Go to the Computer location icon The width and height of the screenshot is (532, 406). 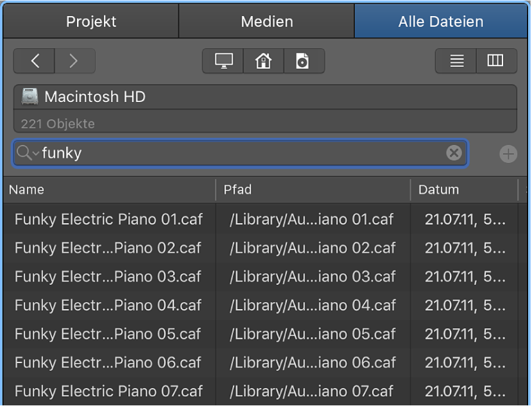(x=223, y=61)
